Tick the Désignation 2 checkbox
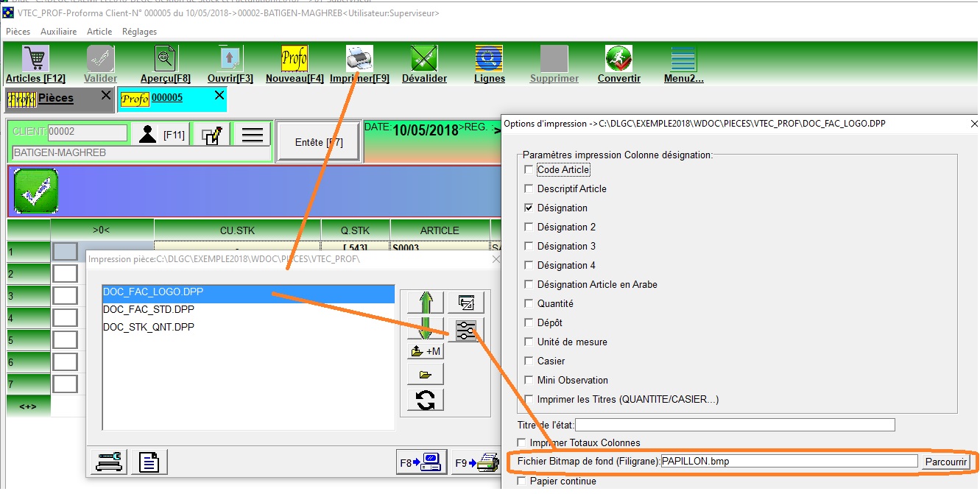The width and height of the screenshot is (980, 494). click(x=528, y=227)
